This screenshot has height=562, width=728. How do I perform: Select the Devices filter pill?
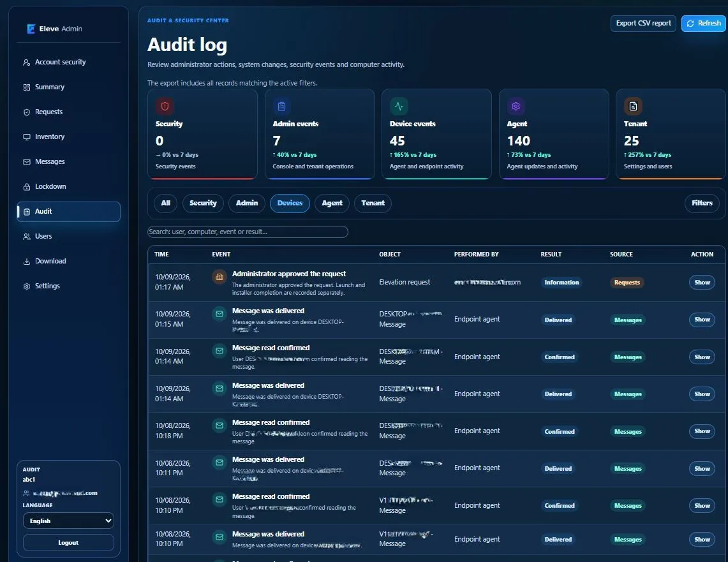pyautogui.click(x=290, y=203)
